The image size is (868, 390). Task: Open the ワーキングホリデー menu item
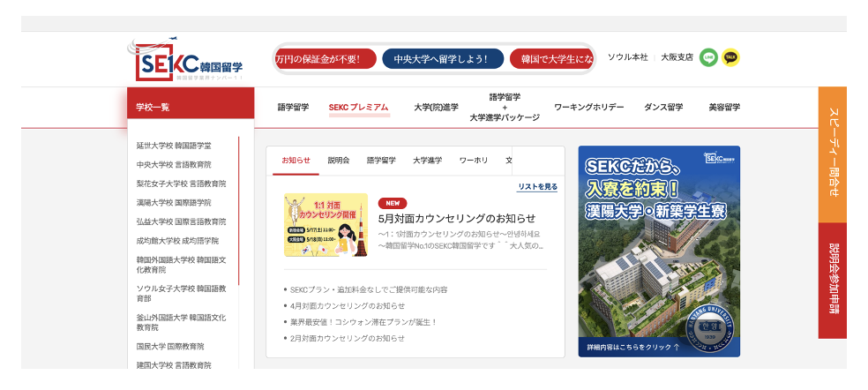pos(589,108)
